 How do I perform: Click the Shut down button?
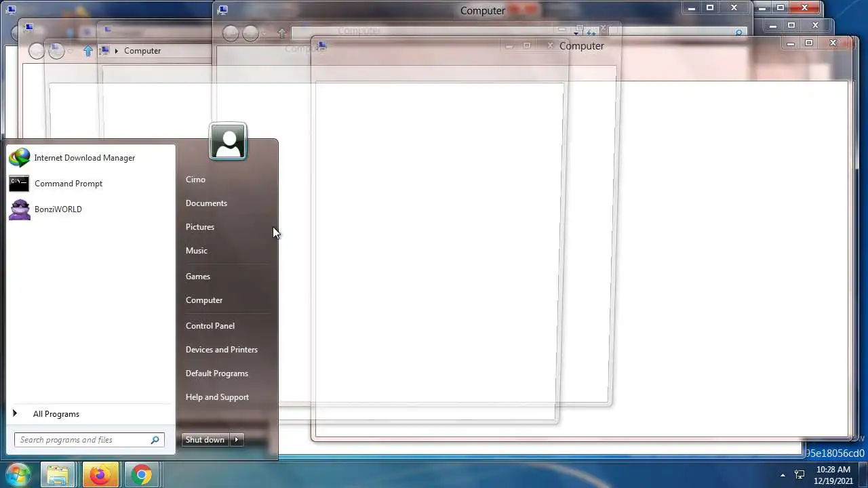tap(205, 440)
